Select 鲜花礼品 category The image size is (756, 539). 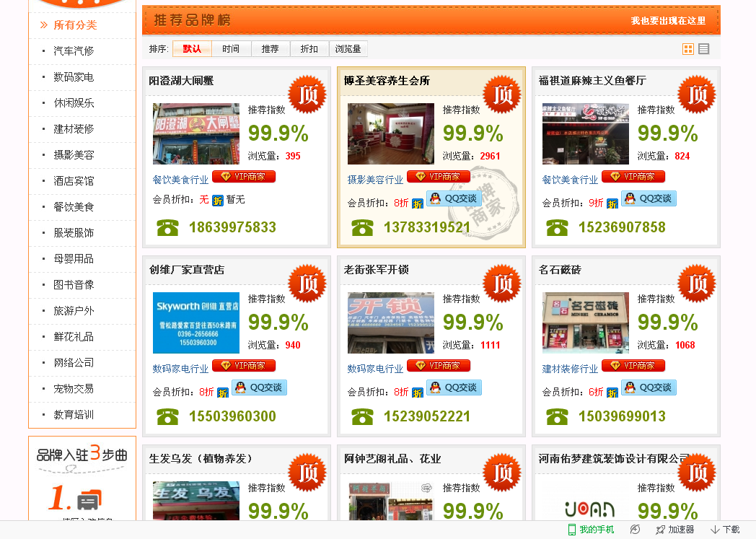[x=74, y=337]
